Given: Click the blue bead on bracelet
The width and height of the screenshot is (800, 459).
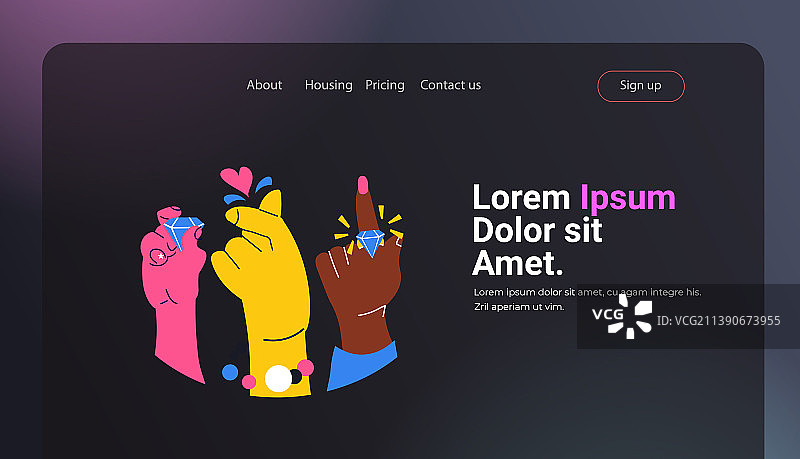Looking at the screenshot, I should tap(230, 372).
